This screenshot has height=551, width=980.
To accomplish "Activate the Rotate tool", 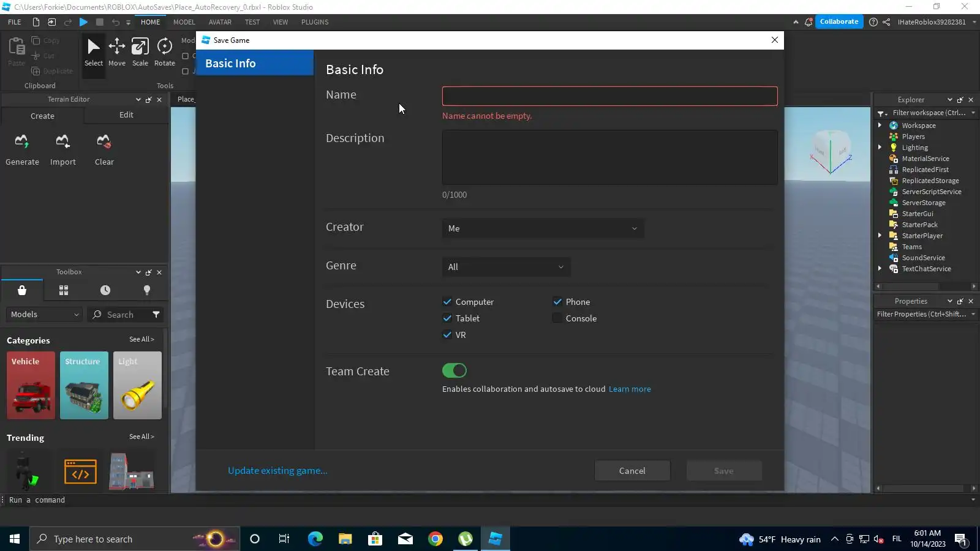I will 165,52.
